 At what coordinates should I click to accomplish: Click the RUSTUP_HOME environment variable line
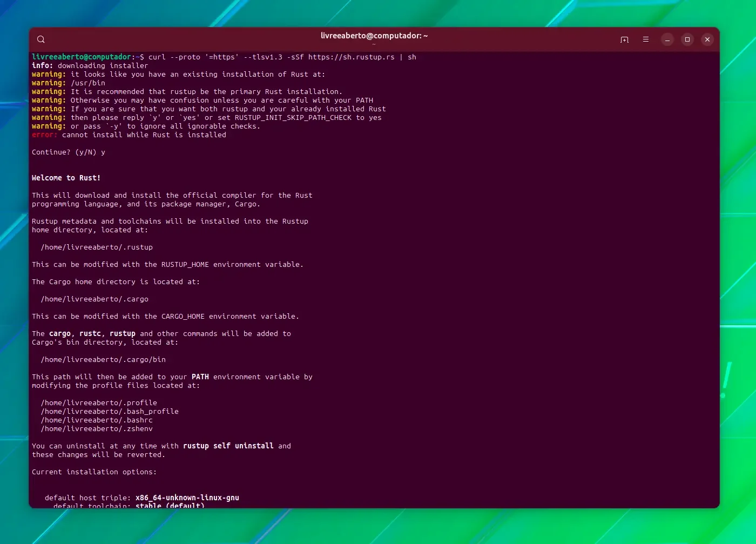point(167,265)
